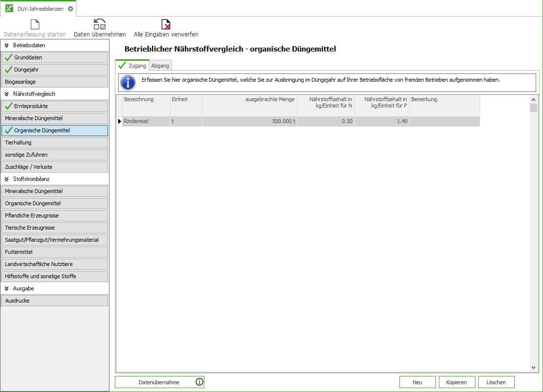Collapse the Stoffstrombilanz section
Image resolution: width=543 pixels, height=392 pixels.
click(x=7, y=179)
